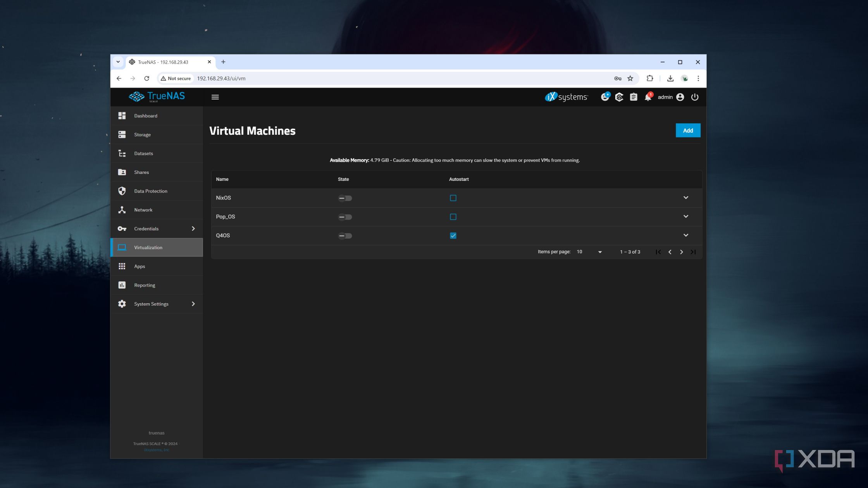868x488 pixels.
Task: Click the Virtualization laptop icon
Action: tap(122, 247)
